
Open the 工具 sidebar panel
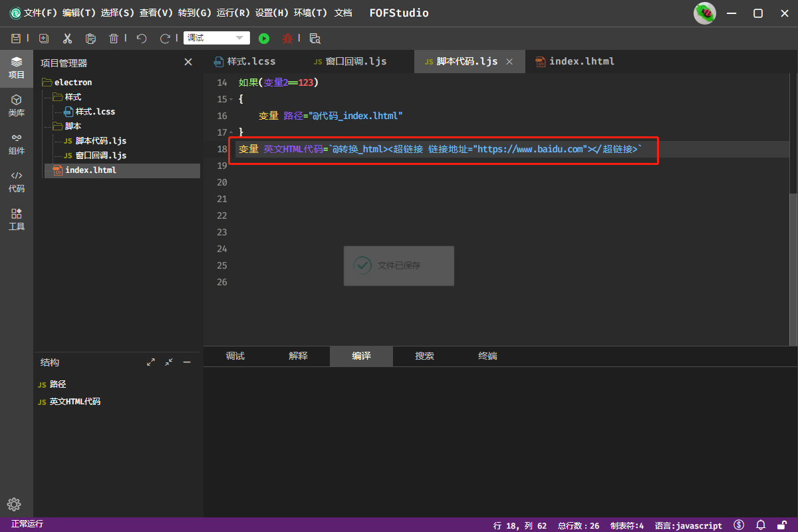(17, 219)
